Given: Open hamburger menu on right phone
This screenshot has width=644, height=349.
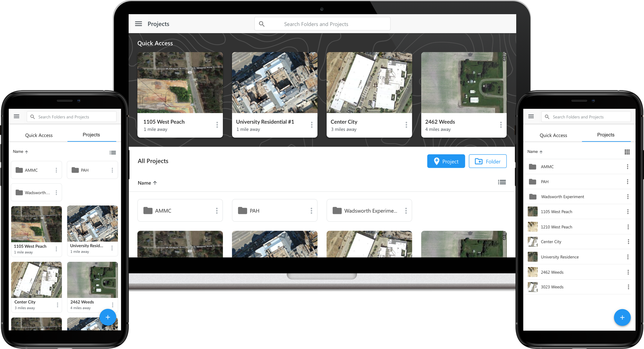Looking at the screenshot, I should pos(531,117).
